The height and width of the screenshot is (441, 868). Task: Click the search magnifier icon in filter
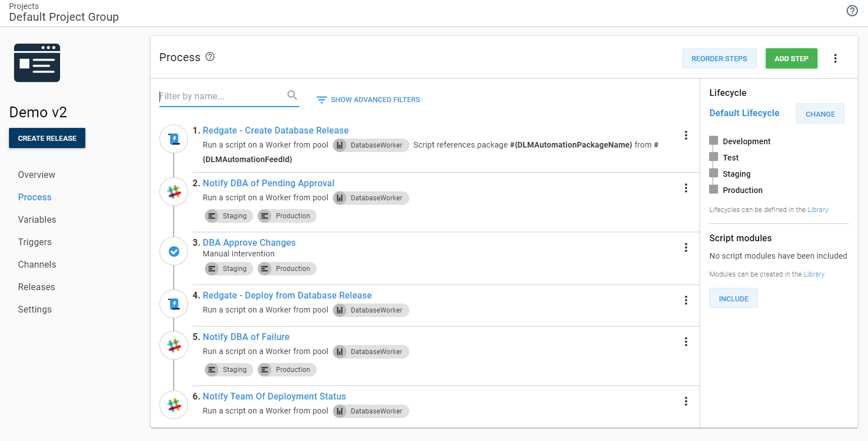point(292,95)
